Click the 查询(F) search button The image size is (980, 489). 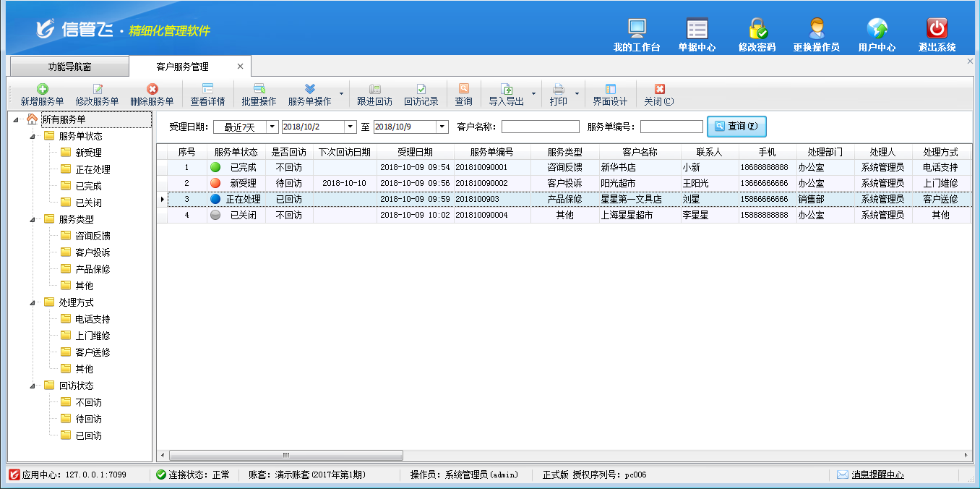pyautogui.click(x=736, y=127)
